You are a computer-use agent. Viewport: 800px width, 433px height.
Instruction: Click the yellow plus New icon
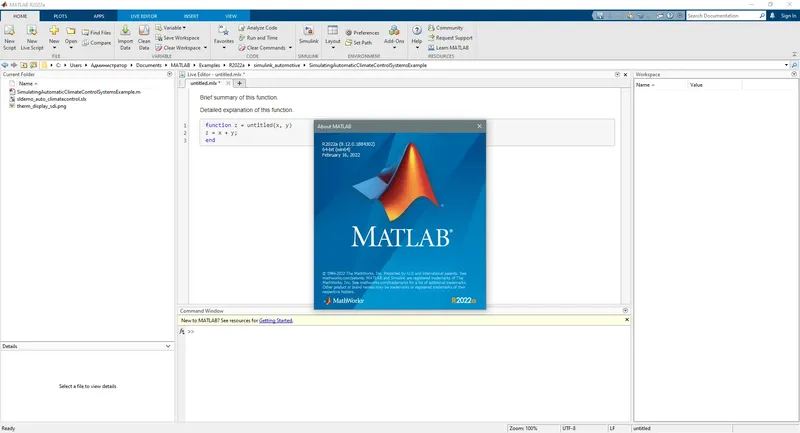(x=54, y=31)
